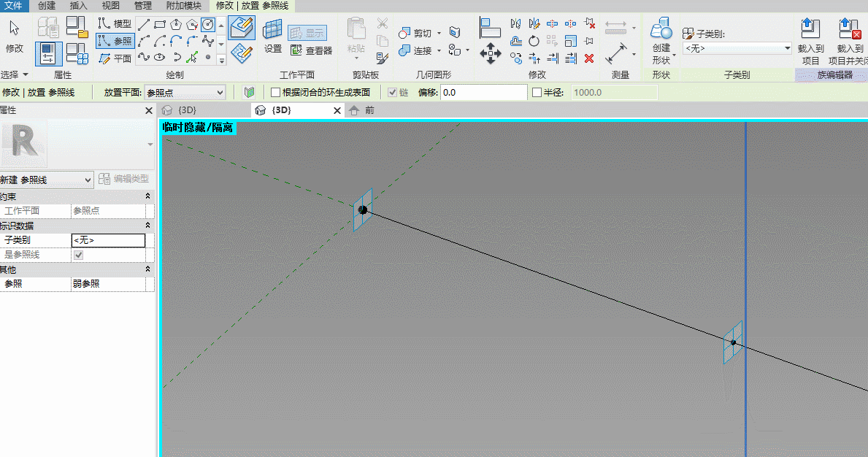Click the Offset (偏移) input field
The image size is (868, 457).
(484, 93)
